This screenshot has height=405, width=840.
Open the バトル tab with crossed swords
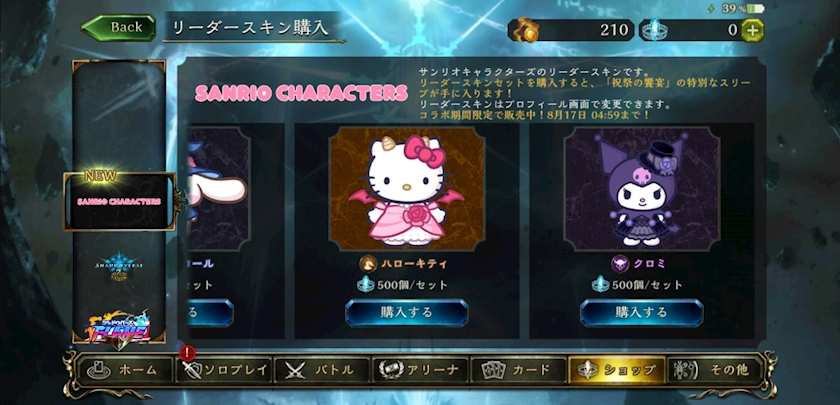[322, 370]
